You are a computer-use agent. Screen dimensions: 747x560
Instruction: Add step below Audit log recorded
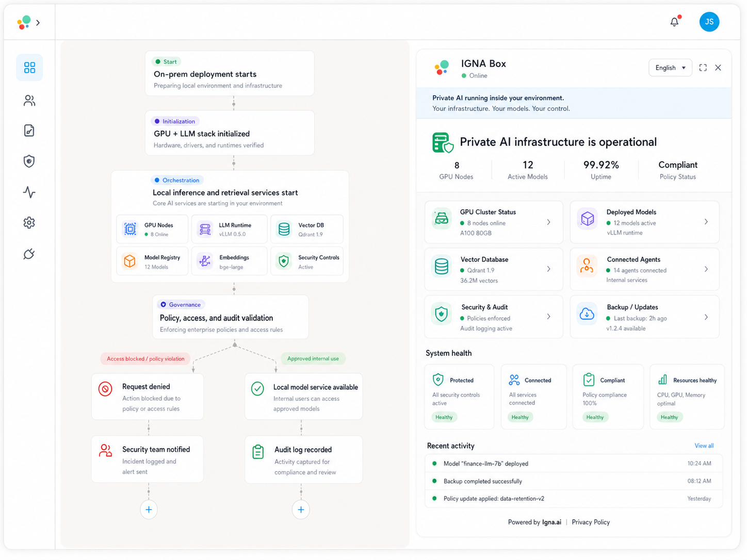coord(301,509)
